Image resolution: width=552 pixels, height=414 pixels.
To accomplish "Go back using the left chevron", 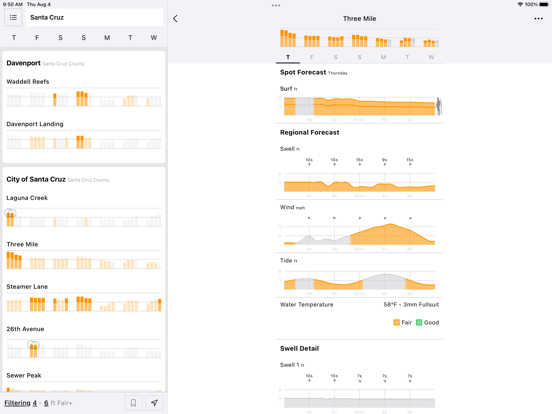I will click(x=175, y=19).
